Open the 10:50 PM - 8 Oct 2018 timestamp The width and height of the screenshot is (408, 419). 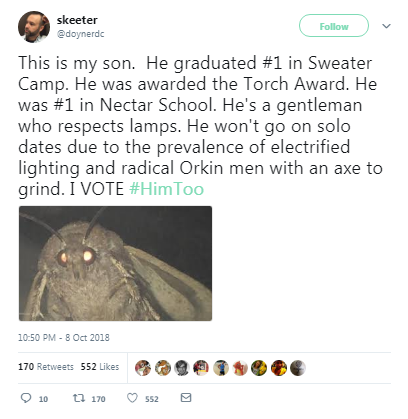tap(64, 337)
